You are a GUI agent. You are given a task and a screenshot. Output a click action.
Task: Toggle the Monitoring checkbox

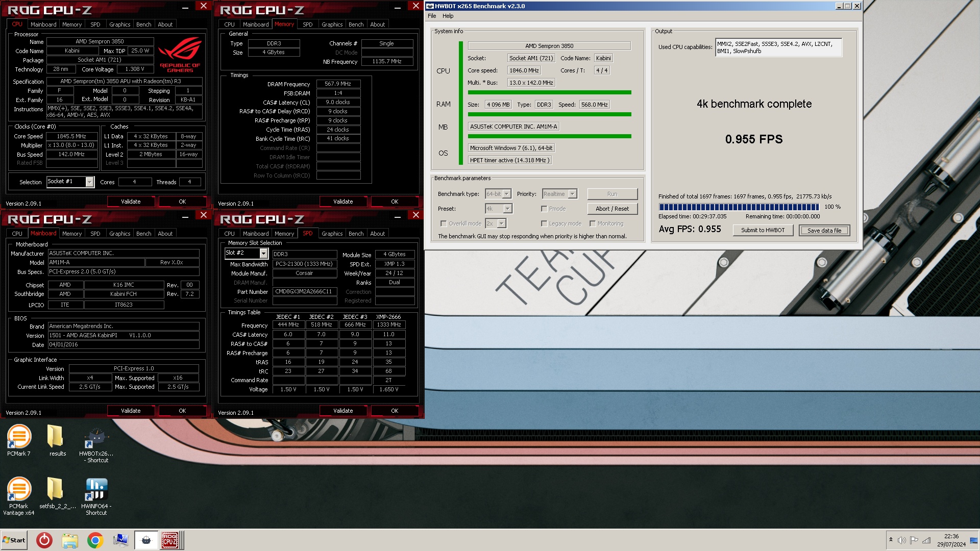pos(593,223)
